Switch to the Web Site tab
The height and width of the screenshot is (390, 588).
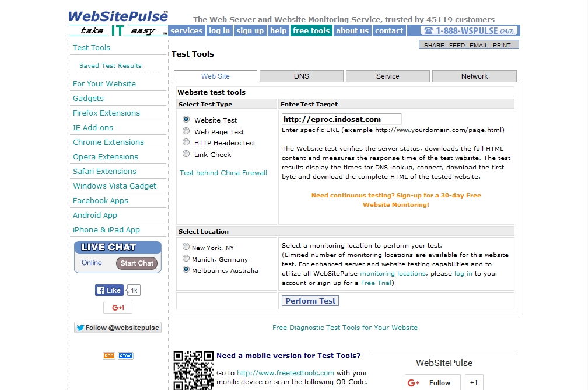click(x=215, y=76)
